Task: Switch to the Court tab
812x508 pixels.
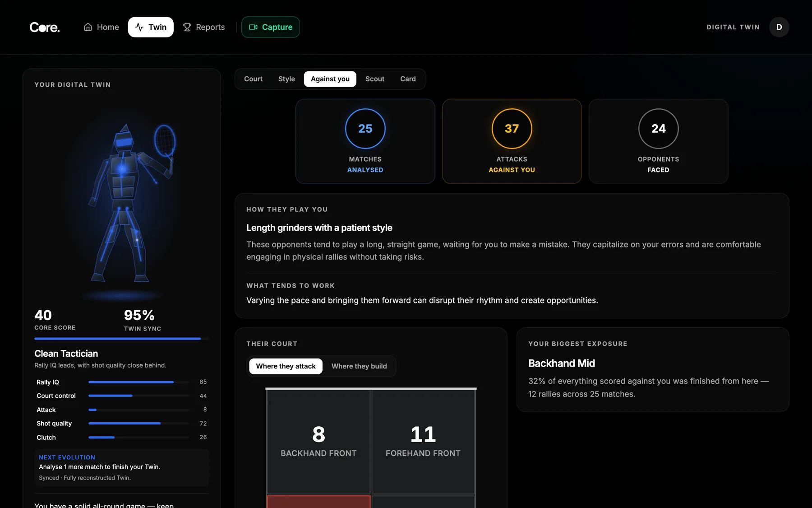Action: point(253,79)
